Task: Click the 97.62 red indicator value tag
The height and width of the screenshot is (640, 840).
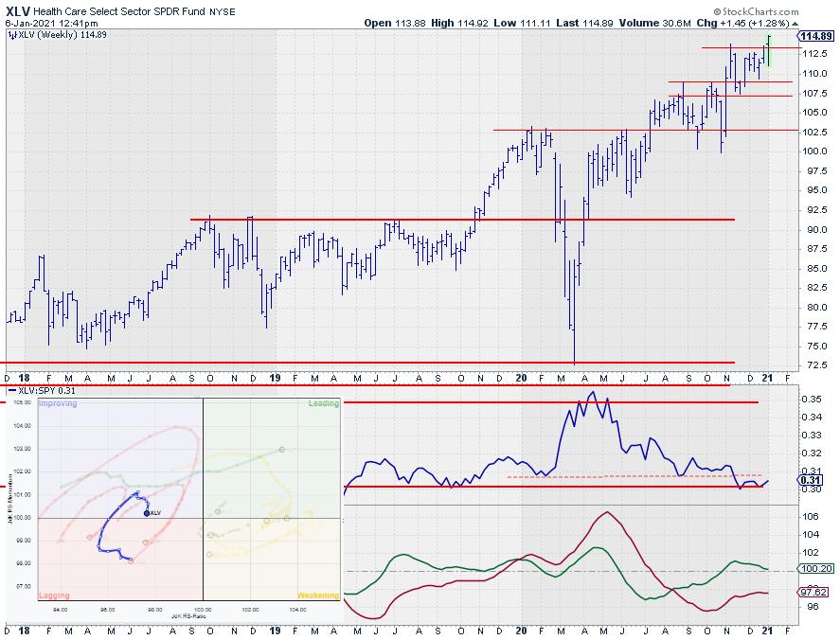Action: tap(815, 593)
